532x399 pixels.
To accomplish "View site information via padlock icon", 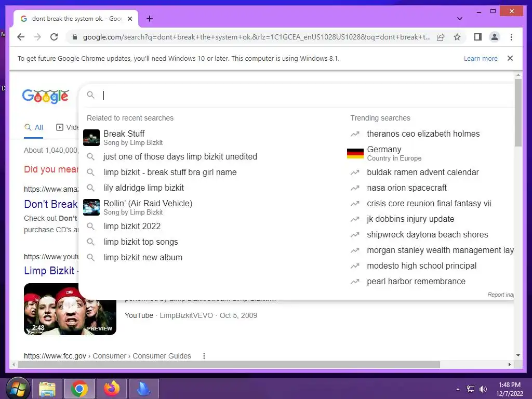I will (75, 37).
